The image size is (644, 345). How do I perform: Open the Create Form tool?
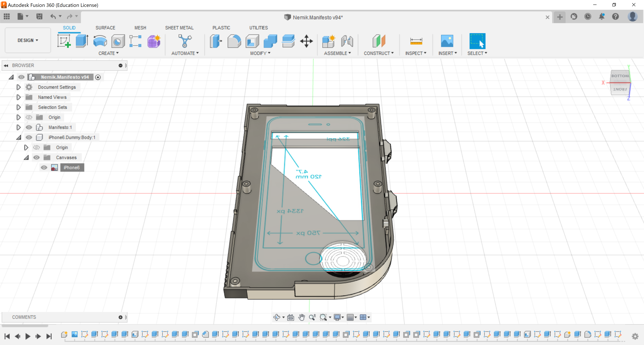click(154, 41)
